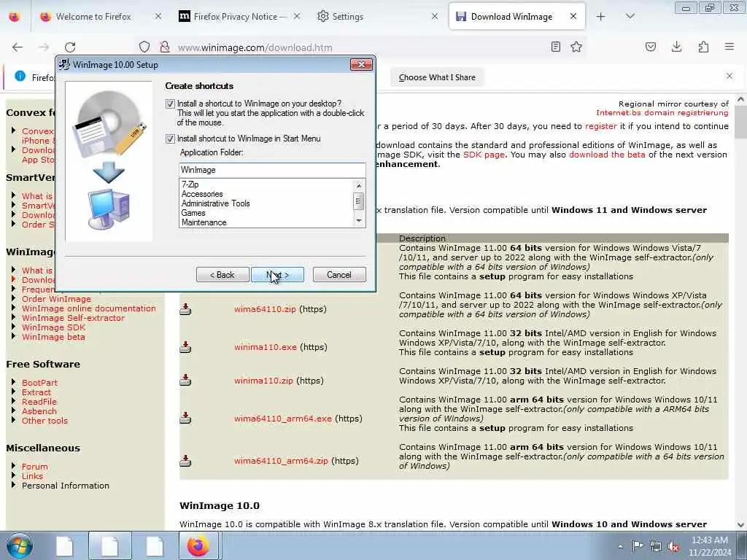Click the taskbar clock
This screenshot has height=560, width=747.
pyautogui.click(x=709, y=546)
